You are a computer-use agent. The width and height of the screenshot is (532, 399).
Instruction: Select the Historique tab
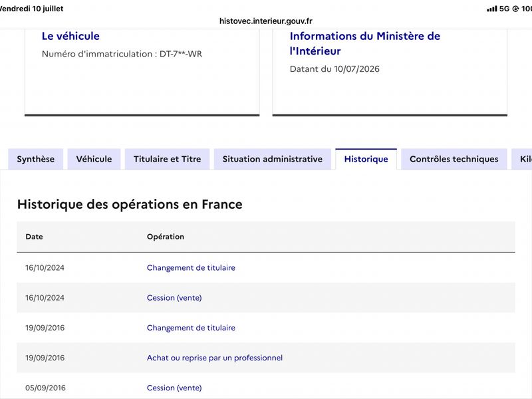pyautogui.click(x=366, y=159)
